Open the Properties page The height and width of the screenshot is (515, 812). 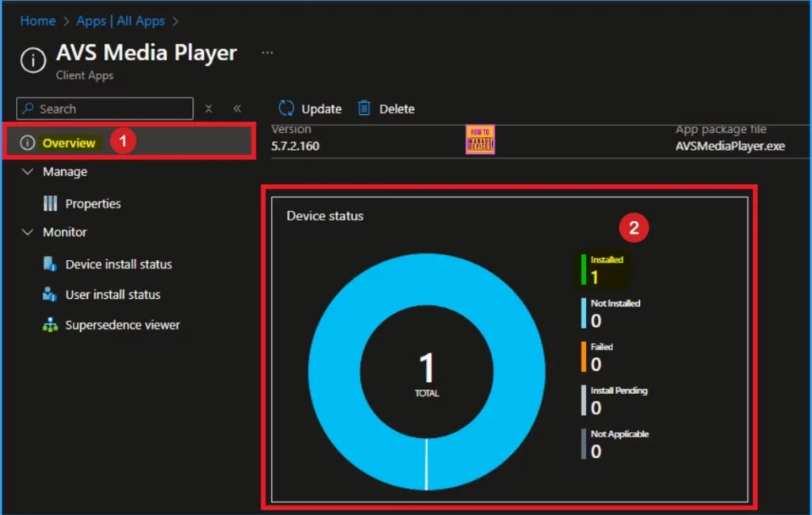pyautogui.click(x=94, y=204)
